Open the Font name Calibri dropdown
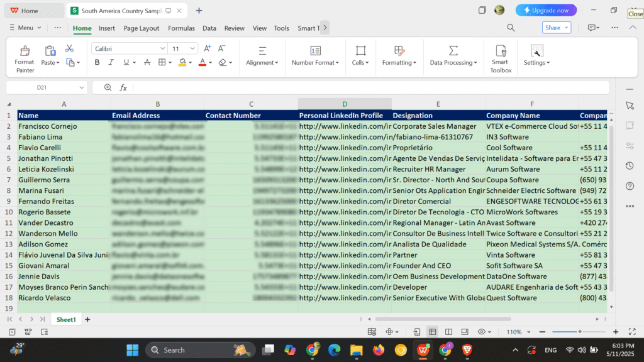 click(x=162, y=48)
